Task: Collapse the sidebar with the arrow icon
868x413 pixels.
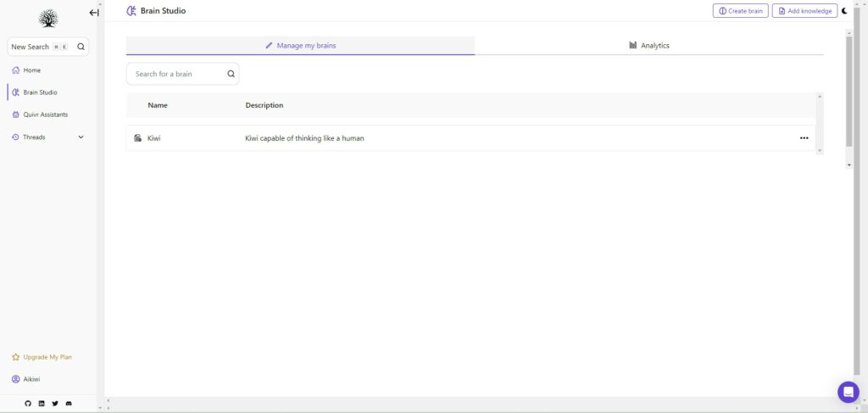Action: [93, 13]
